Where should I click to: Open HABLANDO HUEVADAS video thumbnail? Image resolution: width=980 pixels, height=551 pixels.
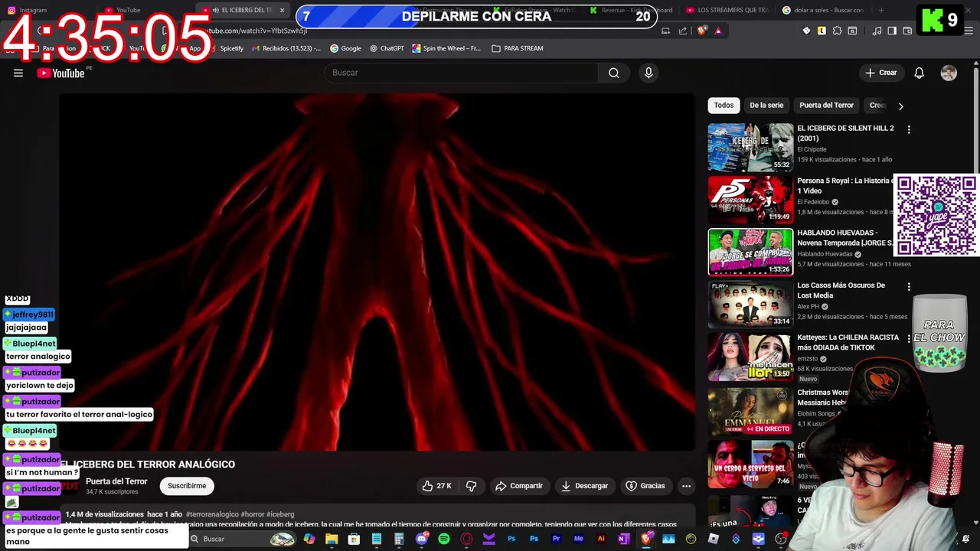(x=750, y=252)
